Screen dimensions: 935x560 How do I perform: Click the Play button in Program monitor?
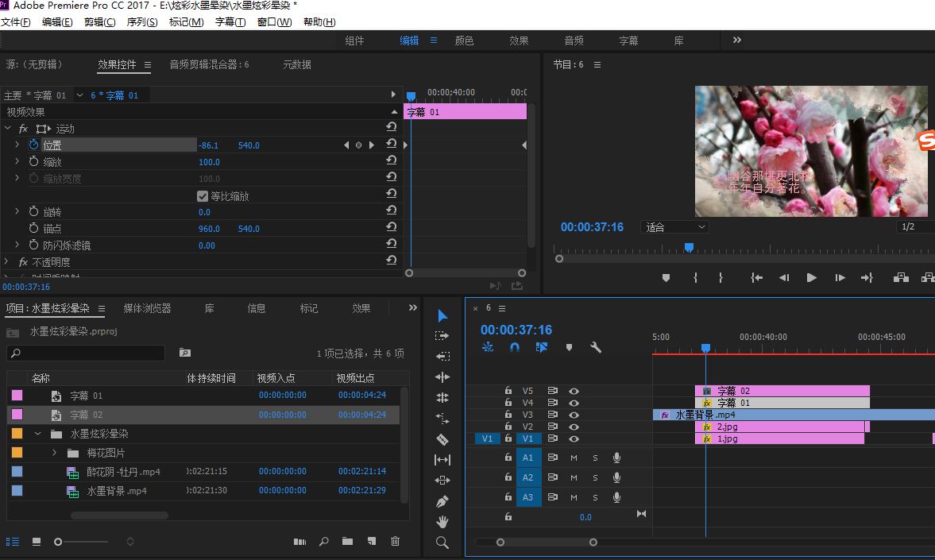click(811, 277)
